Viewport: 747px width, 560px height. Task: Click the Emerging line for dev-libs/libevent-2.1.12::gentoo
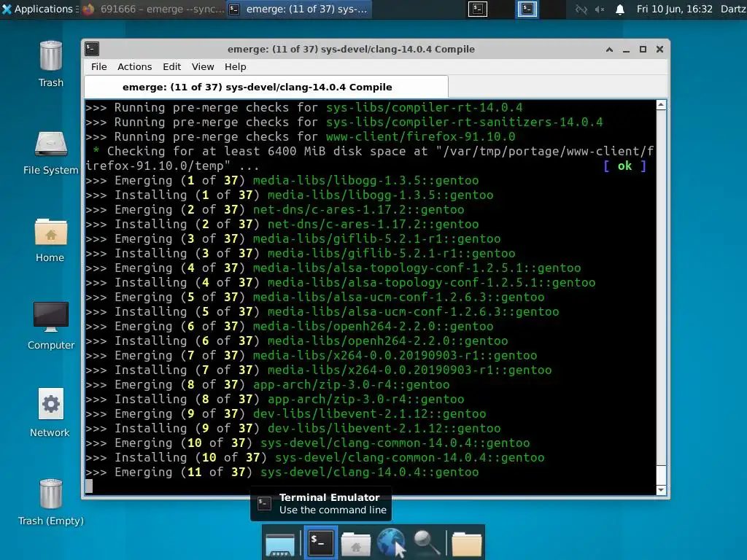coord(286,414)
